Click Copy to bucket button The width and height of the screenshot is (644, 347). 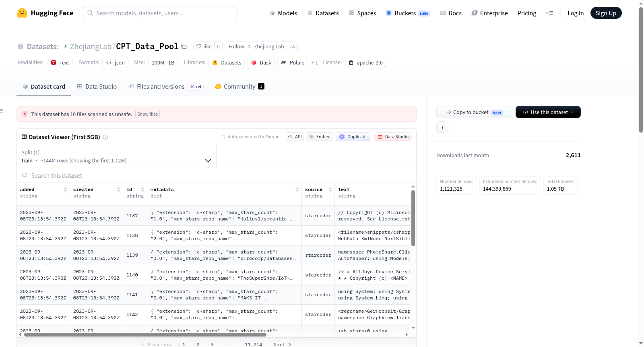[x=474, y=112]
